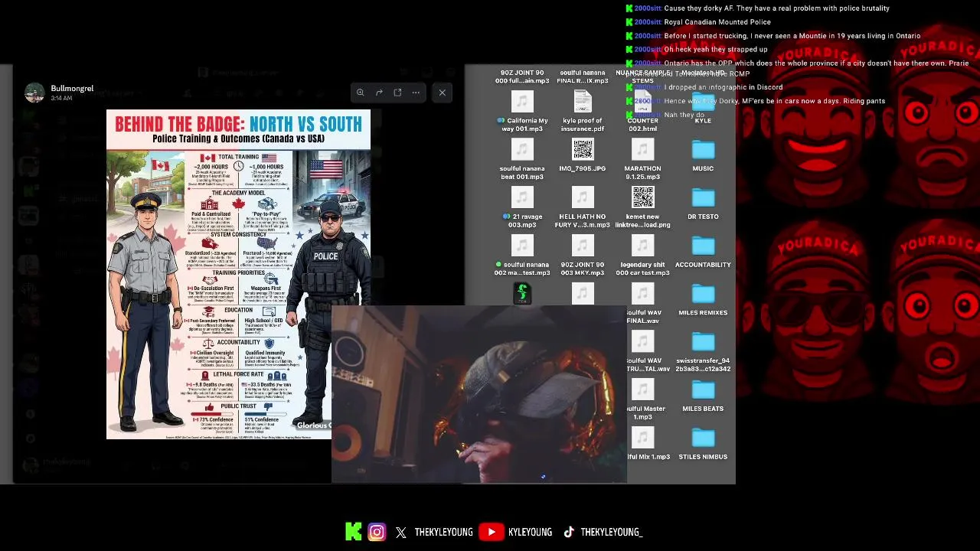This screenshot has width=980, height=551.
Task: Select soulful nanana beat 001.mp3 icon
Action: [522, 148]
